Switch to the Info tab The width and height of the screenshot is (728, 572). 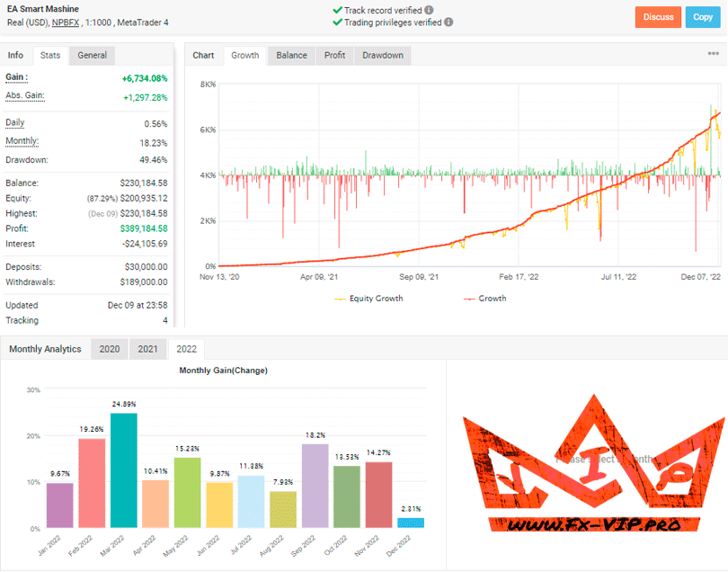(x=16, y=56)
